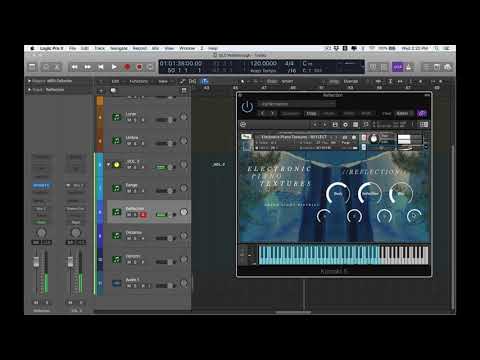Click the SMPTE position 01:01:38:00.00

[181, 63]
